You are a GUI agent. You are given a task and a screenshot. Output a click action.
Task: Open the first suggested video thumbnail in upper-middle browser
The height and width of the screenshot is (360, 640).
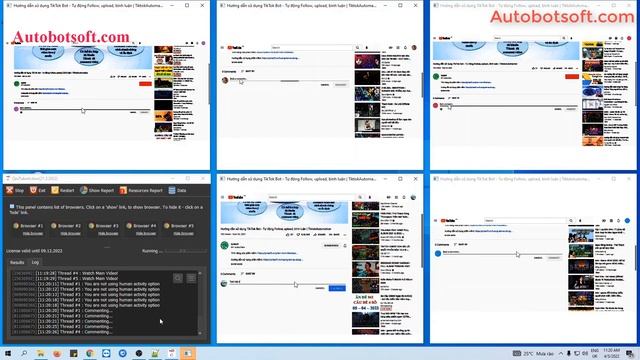pyautogui.click(x=367, y=61)
